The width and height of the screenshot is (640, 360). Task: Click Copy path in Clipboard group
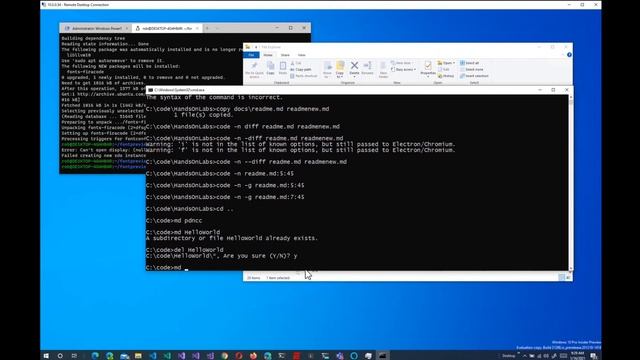(301, 69)
